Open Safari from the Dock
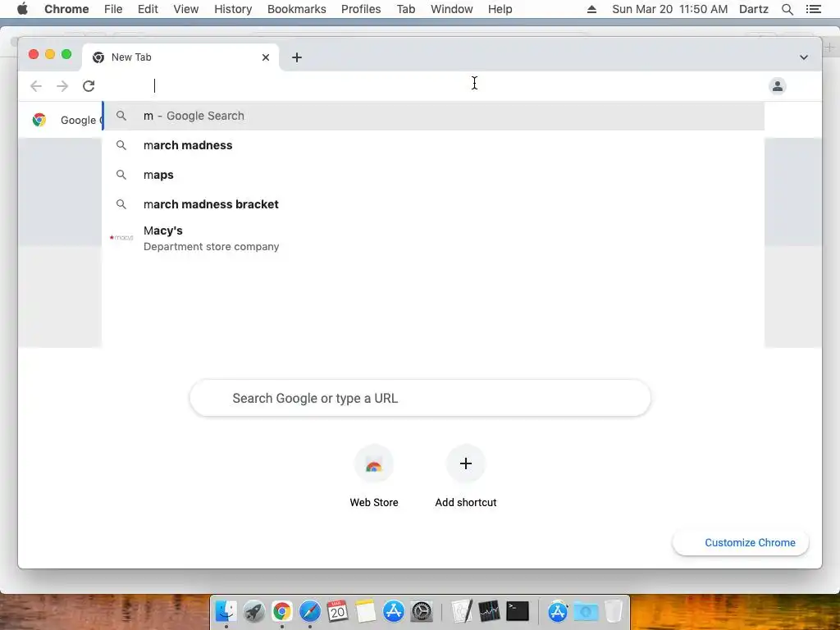 309,611
